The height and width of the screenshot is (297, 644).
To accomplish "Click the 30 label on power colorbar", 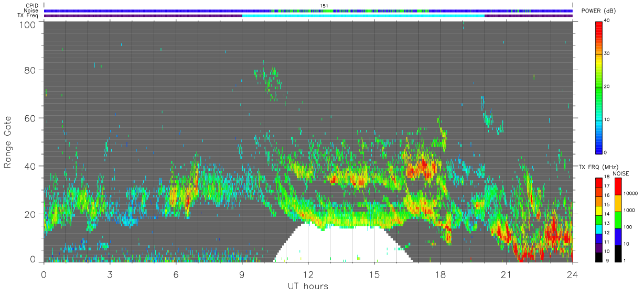I will point(607,54).
